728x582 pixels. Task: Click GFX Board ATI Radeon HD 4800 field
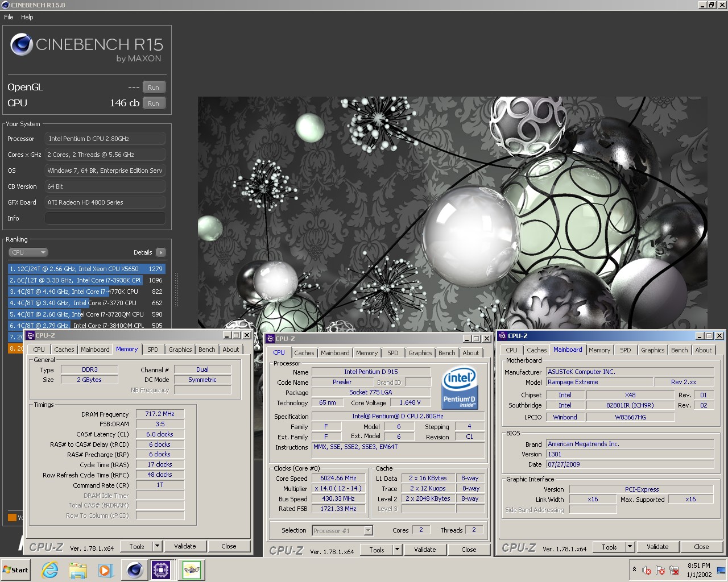click(x=105, y=202)
